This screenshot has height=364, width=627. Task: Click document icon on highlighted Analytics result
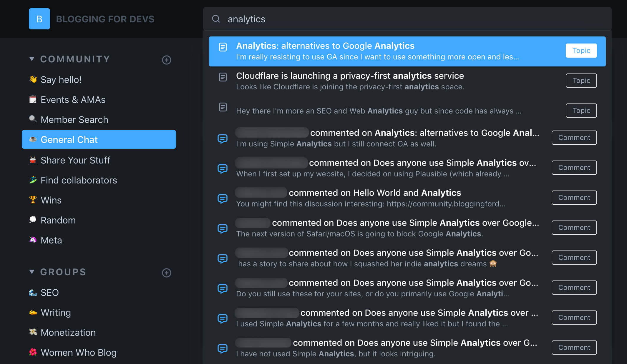tap(223, 47)
